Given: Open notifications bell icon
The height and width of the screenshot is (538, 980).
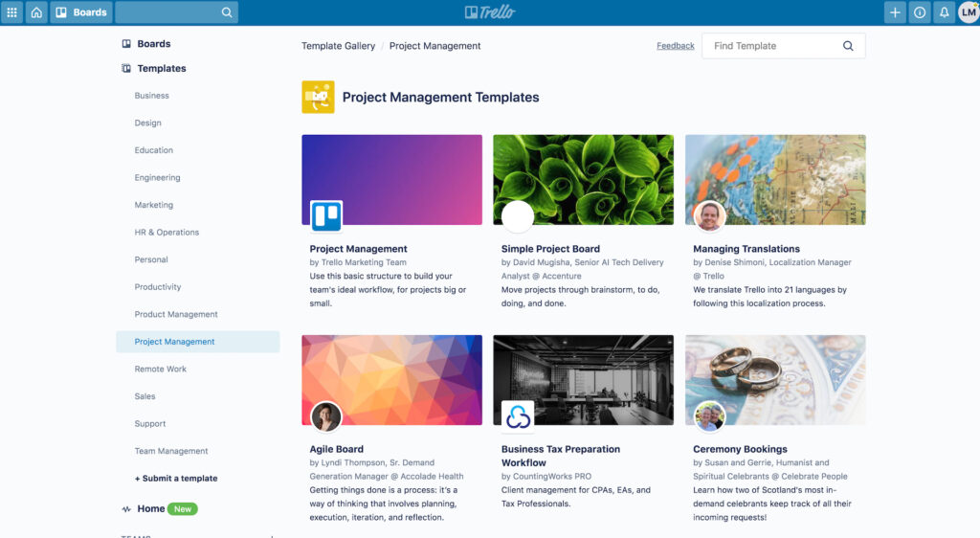Looking at the screenshot, I should coord(945,12).
